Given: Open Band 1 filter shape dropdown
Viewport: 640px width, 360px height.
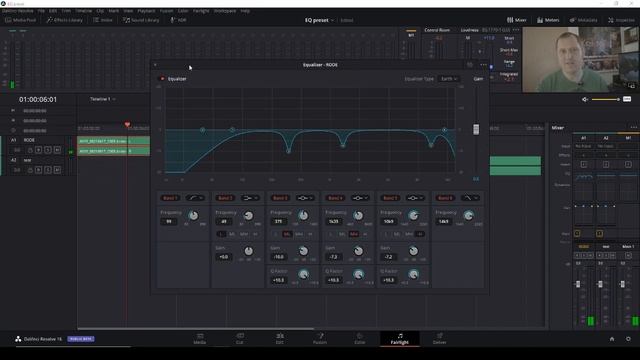Looking at the screenshot, I should [x=196, y=198].
